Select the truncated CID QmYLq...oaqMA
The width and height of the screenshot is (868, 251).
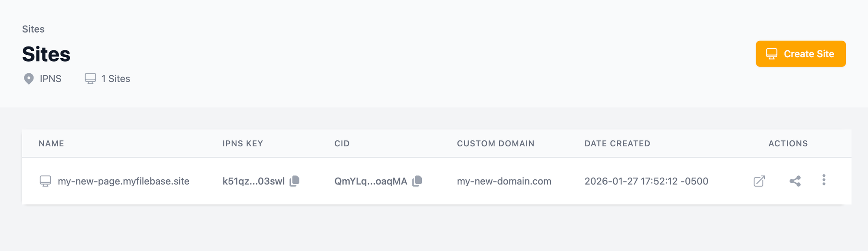371,181
